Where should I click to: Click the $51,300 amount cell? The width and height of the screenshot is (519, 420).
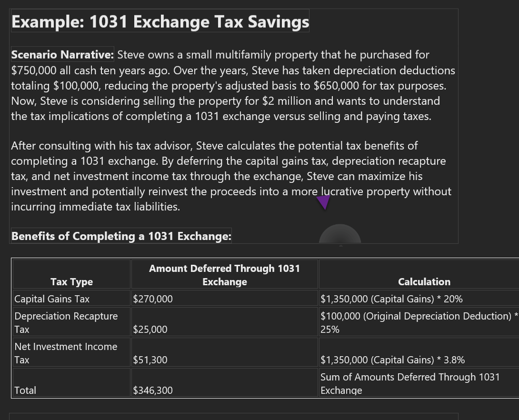click(150, 360)
